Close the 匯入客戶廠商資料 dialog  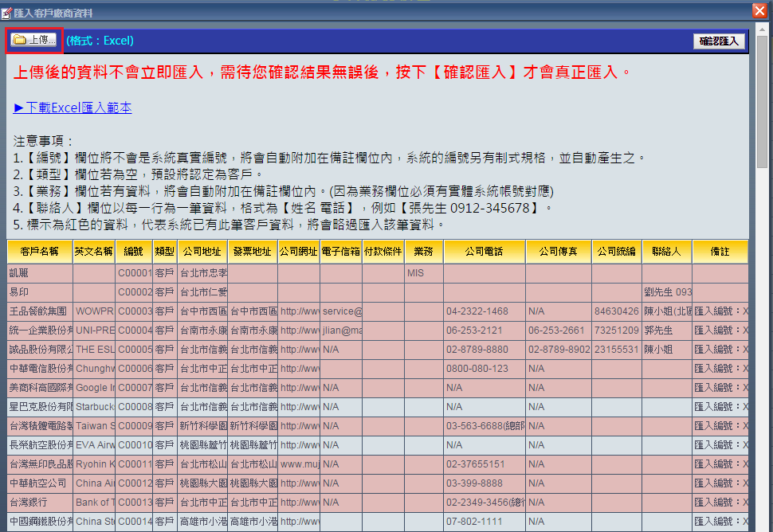coord(759,10)
